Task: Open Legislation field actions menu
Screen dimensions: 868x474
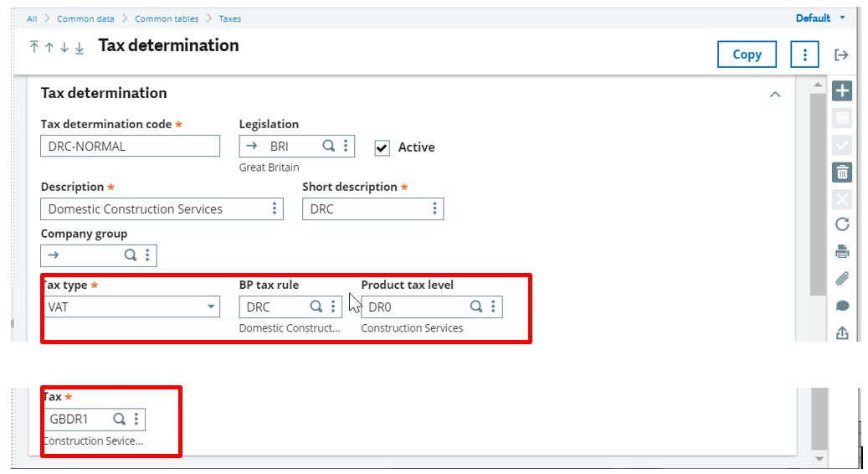Action: pos(346,146)
